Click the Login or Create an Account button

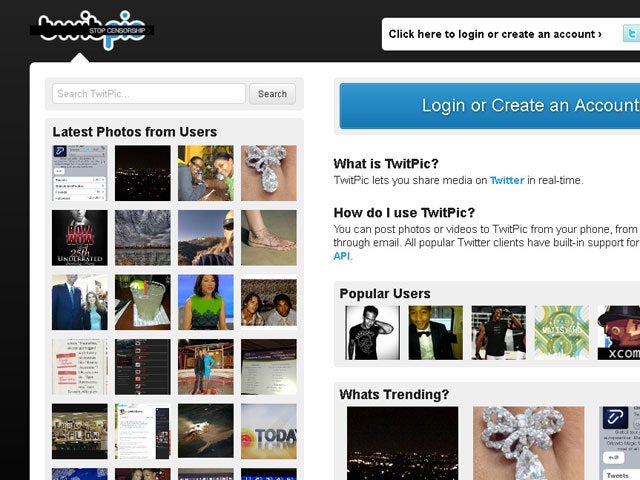(490, 106)
